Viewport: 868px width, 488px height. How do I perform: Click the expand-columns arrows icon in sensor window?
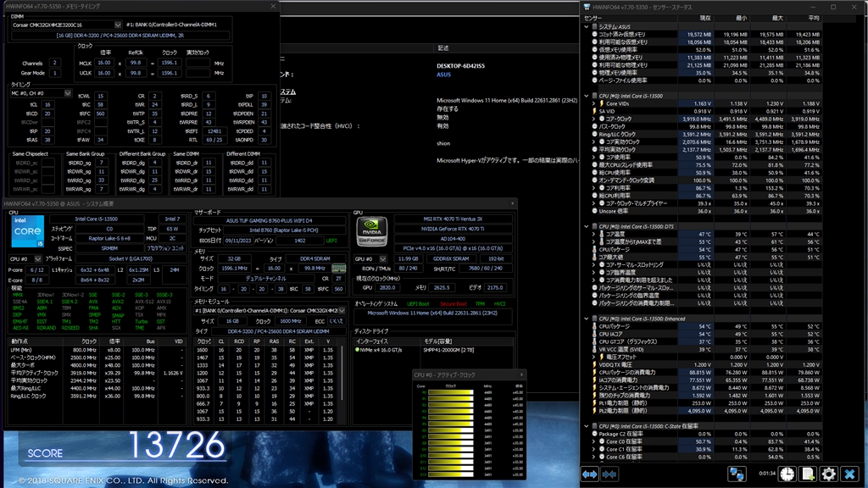590,474
